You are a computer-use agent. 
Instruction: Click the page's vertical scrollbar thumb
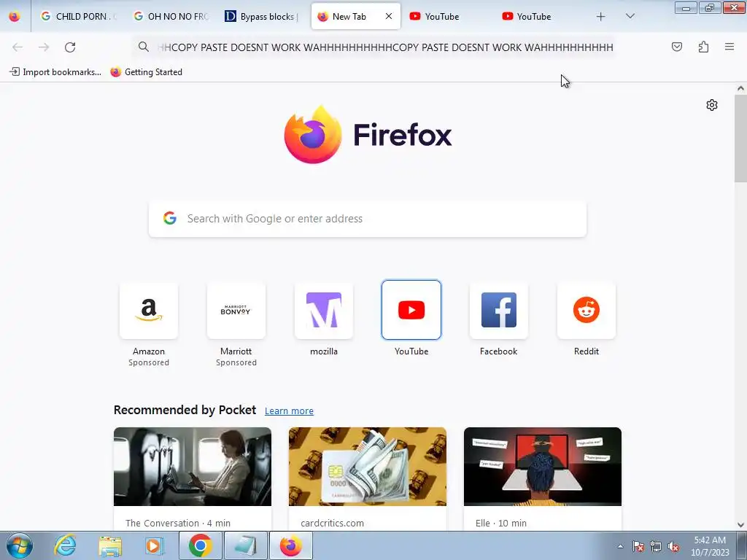pos(740,138)
